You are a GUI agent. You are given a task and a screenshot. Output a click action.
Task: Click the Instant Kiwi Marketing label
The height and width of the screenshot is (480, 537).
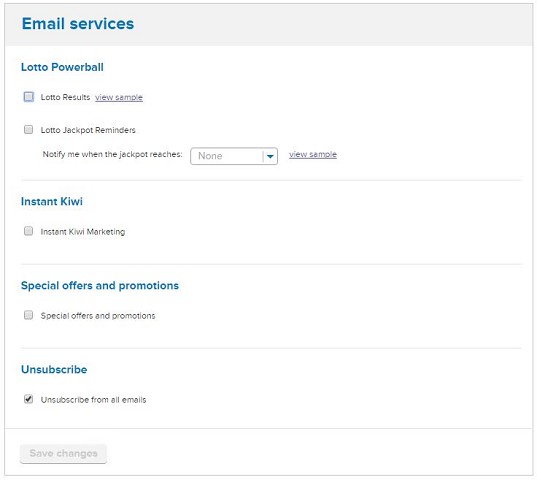pyautogui.click(x=83, y=232)
